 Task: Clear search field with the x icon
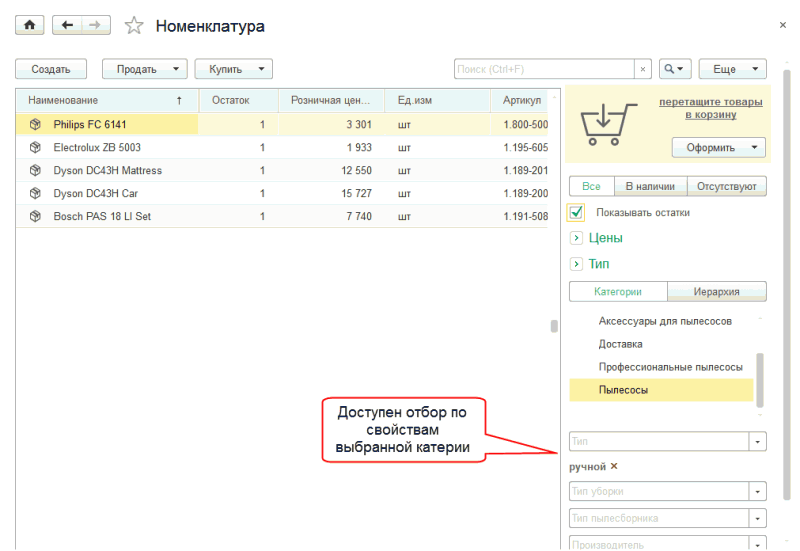[643, 69]
